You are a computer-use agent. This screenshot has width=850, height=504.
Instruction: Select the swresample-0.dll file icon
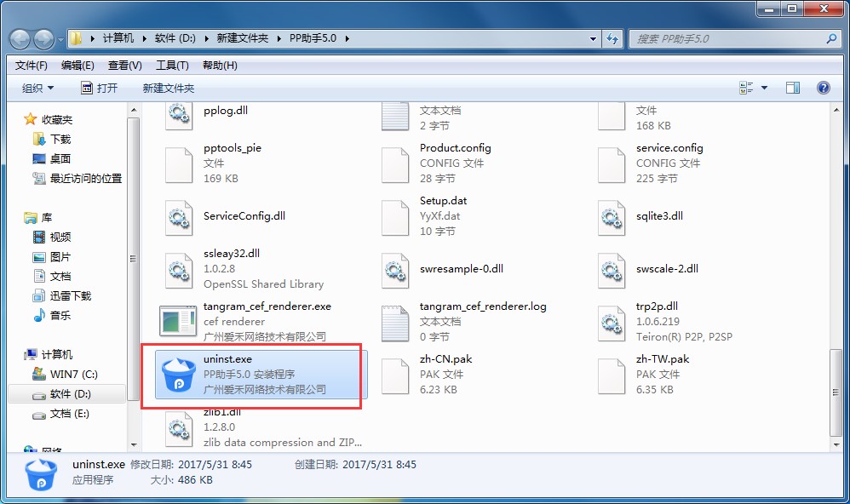(x=394, y=270)
